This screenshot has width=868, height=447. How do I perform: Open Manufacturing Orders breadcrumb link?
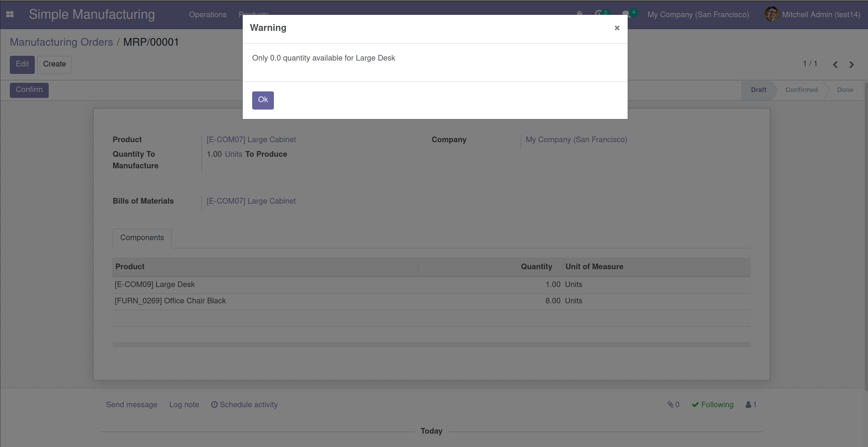point(61,42)
